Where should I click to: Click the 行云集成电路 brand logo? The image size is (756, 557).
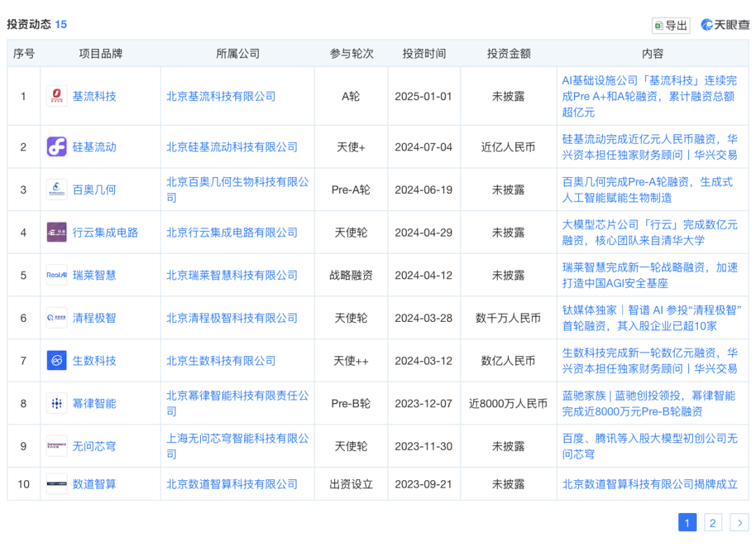pos(57,232)
